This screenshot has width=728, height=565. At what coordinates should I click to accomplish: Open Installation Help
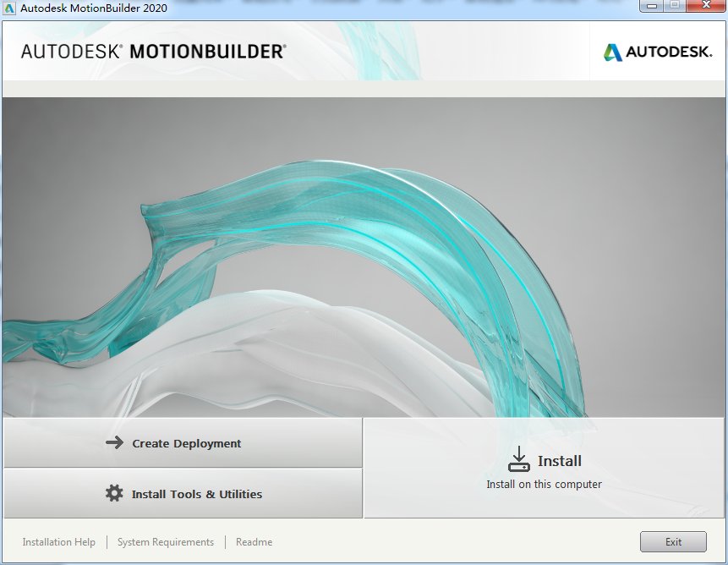[x=58, y=541]
